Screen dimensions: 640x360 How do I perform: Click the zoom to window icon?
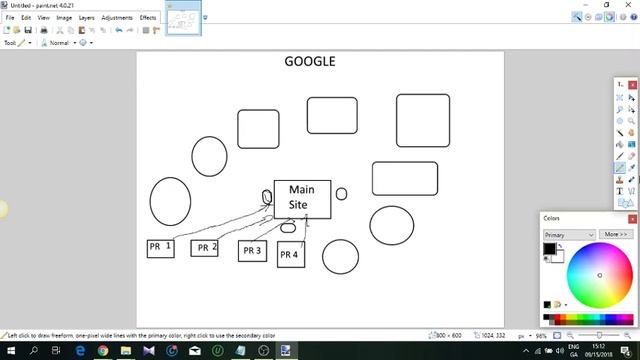(557, 336)
